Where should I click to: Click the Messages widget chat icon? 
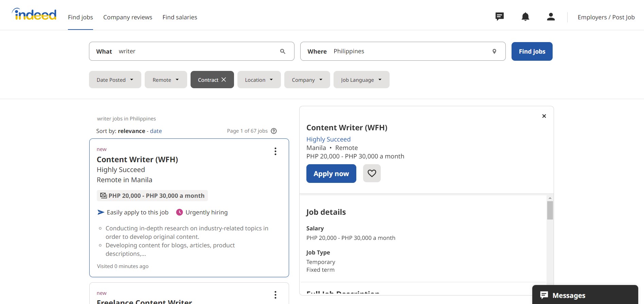(544, 295)
